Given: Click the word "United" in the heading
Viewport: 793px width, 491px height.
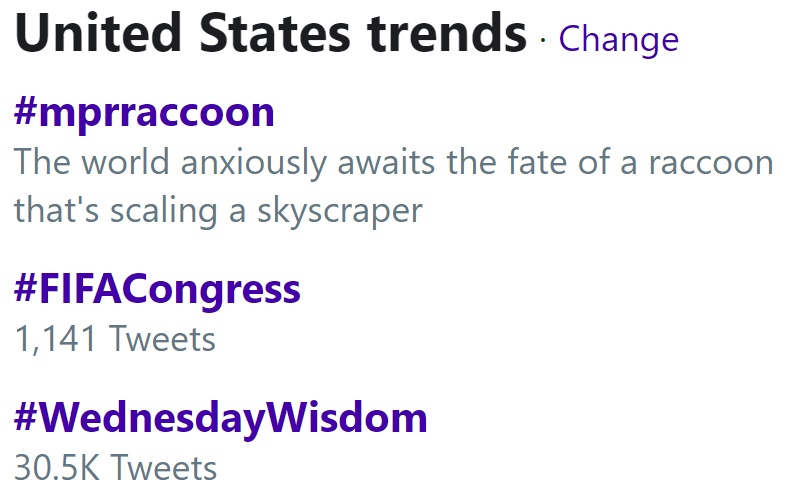Looking at the screenshot, I should 98,33.
